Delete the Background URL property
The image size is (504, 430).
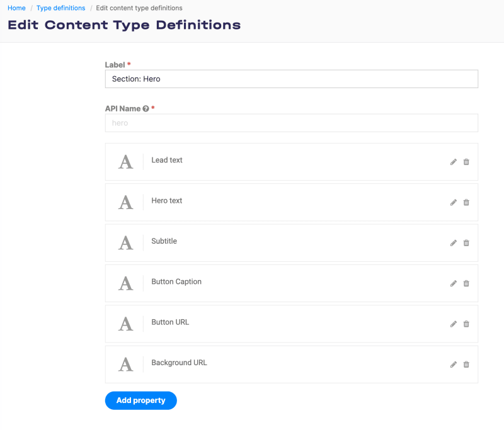pos(466,364)
